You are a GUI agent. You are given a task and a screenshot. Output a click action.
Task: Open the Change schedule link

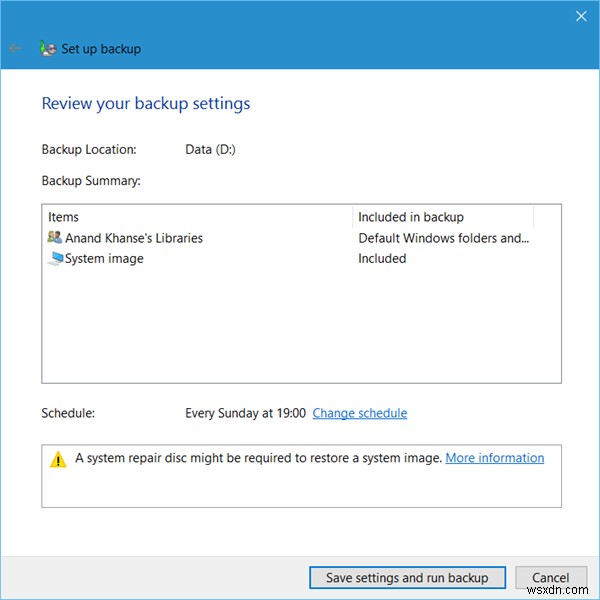pyautogui.click(x=360, y=413)
